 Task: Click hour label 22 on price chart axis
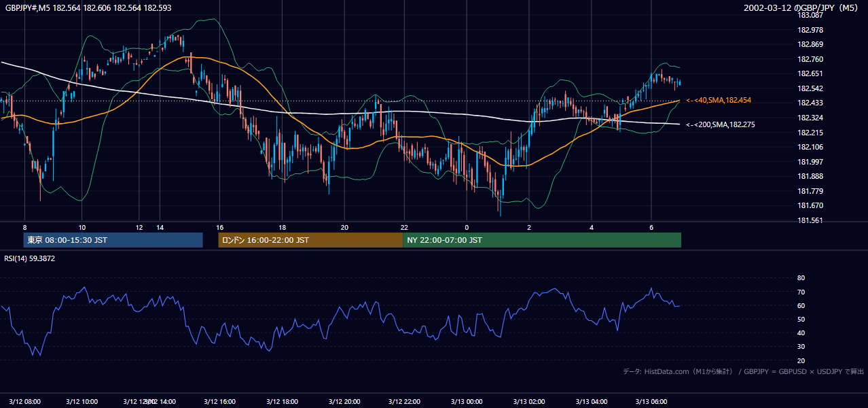[x=404, y=227]
